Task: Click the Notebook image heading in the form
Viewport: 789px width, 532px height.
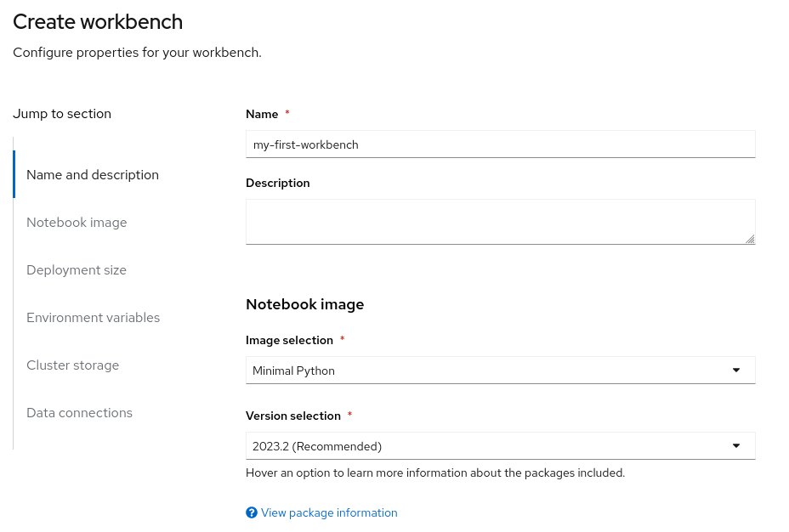Action: (304, 304)
